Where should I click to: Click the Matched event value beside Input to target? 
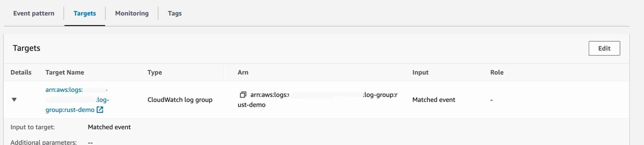(x=109, y=127)
